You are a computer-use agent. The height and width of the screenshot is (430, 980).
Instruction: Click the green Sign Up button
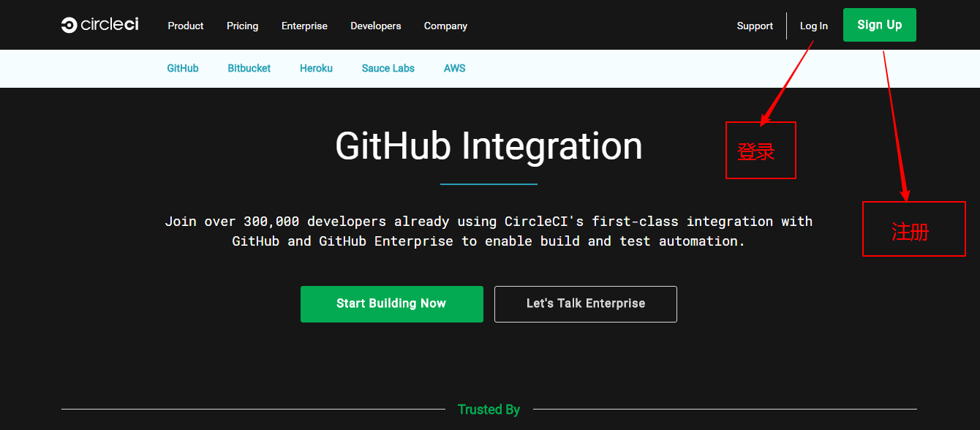coord(879,25)
